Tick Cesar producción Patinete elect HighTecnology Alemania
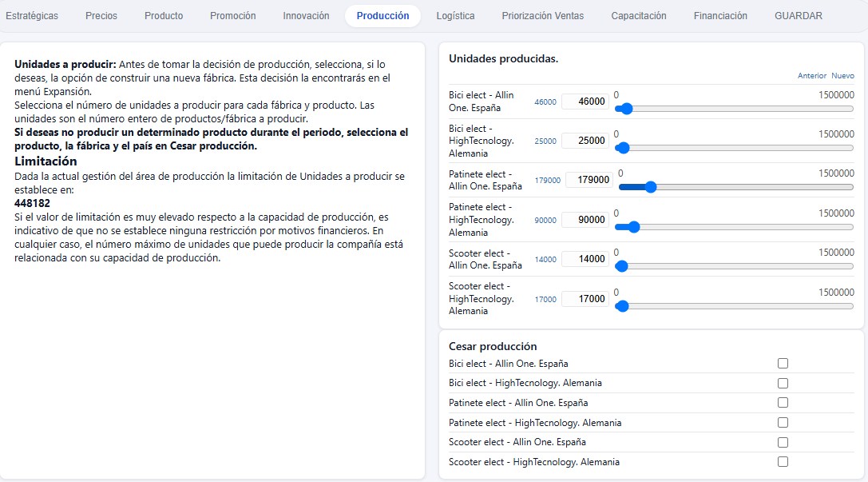 [783, 423]
